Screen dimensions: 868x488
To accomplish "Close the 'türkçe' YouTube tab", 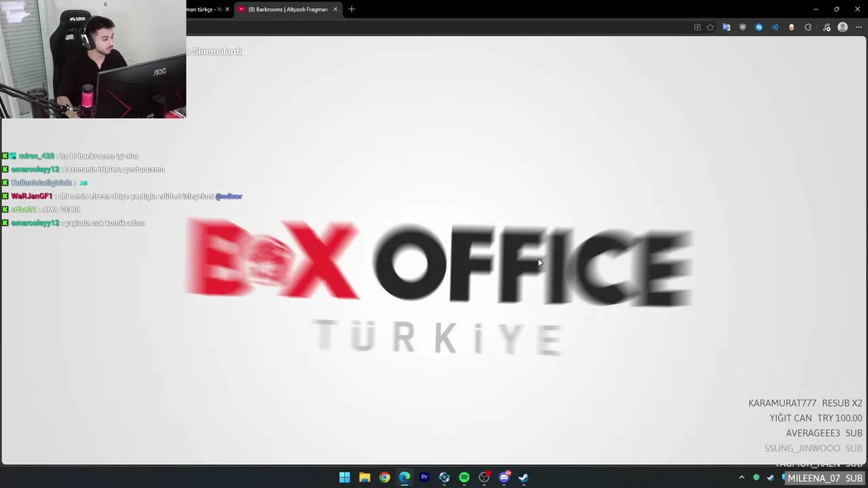I will 227,9.
